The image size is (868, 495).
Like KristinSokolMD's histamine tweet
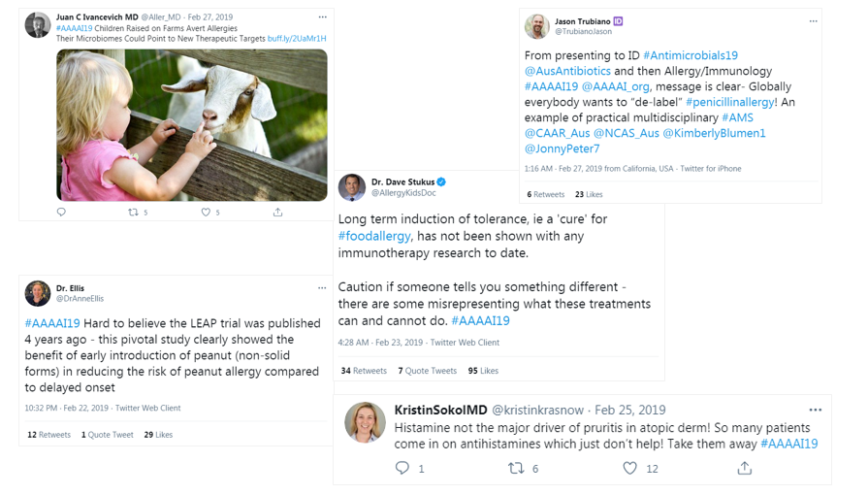click(630, 468)
